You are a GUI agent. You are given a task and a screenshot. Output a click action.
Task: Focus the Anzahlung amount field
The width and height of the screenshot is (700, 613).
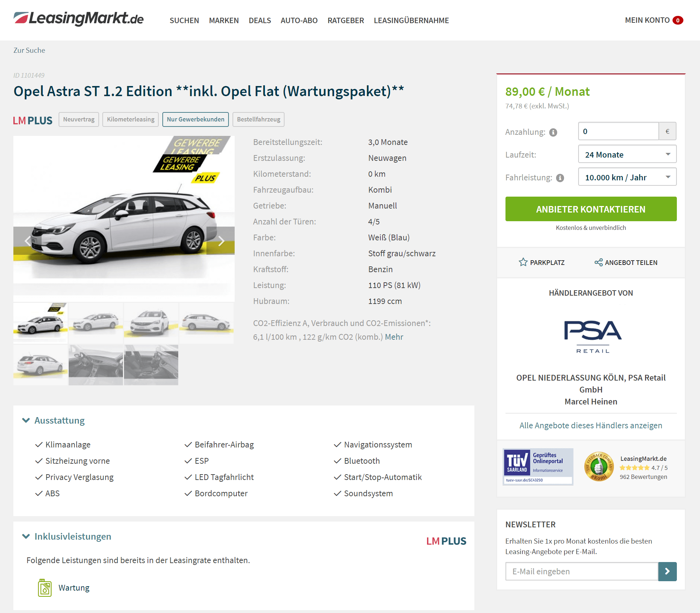(618, 131)
